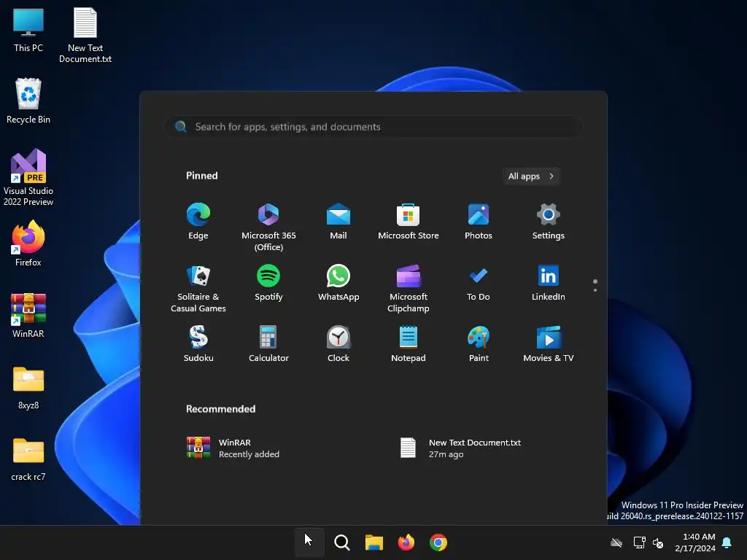This screenshot has width=747, height=560.
Task: Click the taskbar Start button
Action: [x=309, y=542]
